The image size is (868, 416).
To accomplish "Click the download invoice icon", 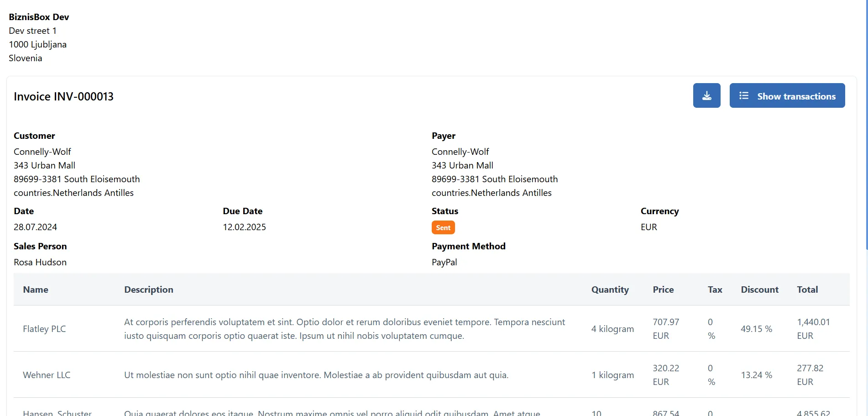I will click(x=706, y=95).
